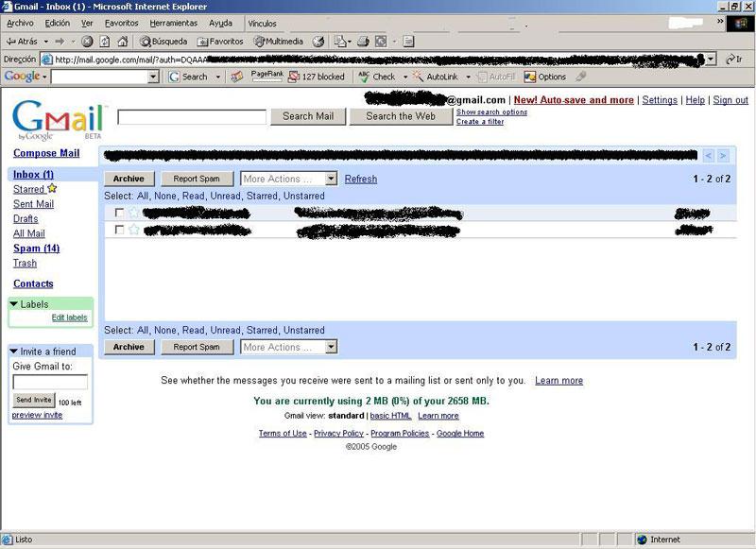Collapse the Invite a friend section
The width and height of the screenshot is (756, 549).
tap(14, 352)
